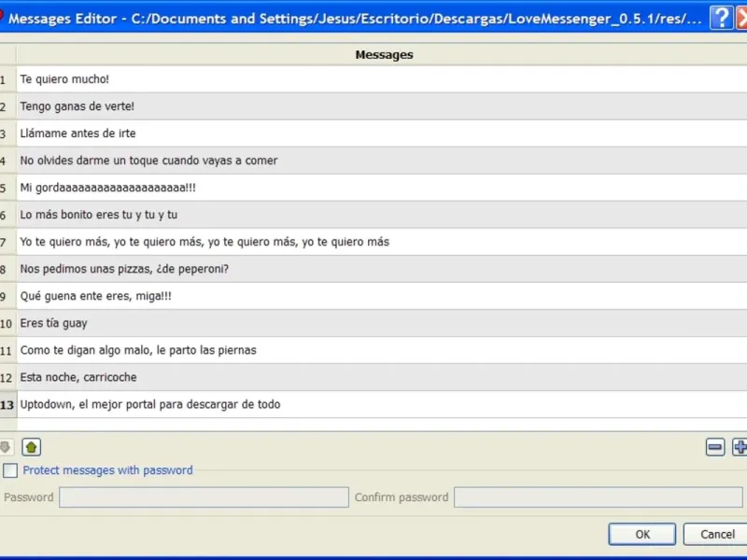Select message 'Llámame antes de irte'
This screenshot has height=560, width=747.
click(x=382, y=133)
